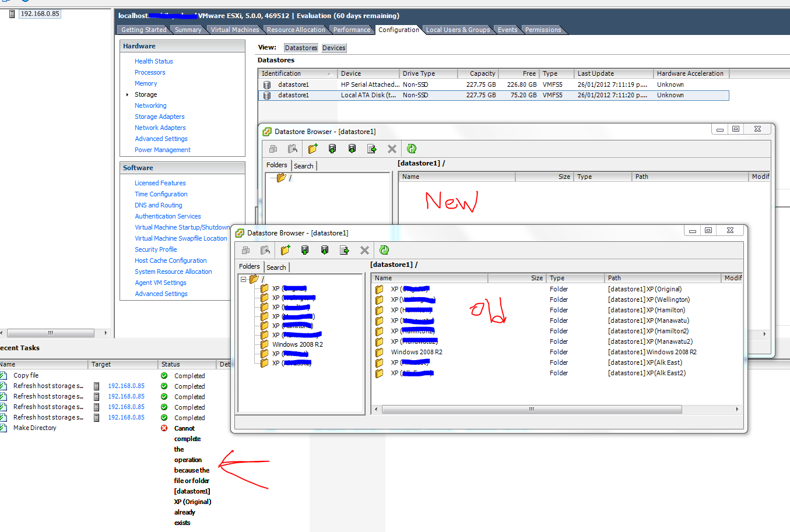Click delete X icon in Datastore Browser listing XP folders
This screenshot has width=790, height=532.
tap(364, 251)
